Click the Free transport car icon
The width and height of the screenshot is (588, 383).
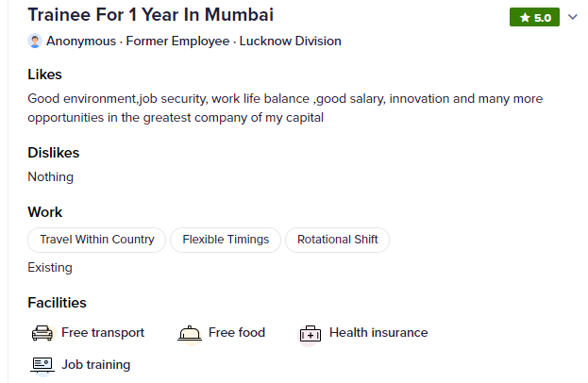[x=42, y=333]
